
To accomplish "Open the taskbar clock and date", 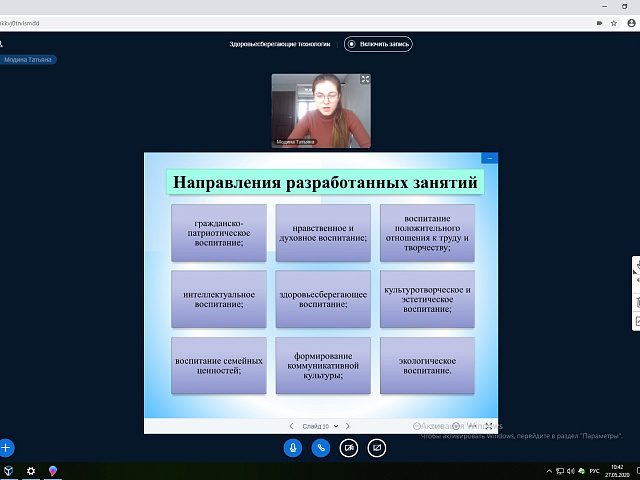I will click(617, 471).
